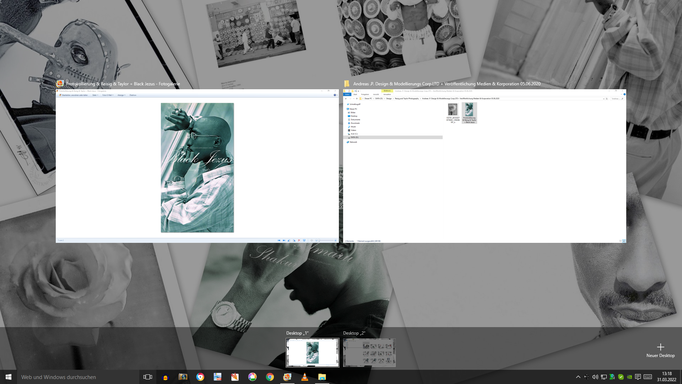Open the colorful pinwheel app taskbar icon

[x=252, y=377]
